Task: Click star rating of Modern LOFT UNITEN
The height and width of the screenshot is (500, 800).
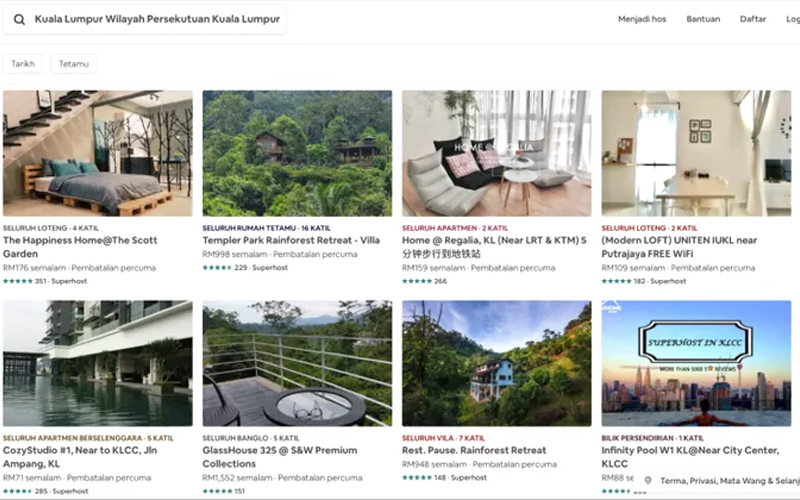Action: (x=617, y=281)
